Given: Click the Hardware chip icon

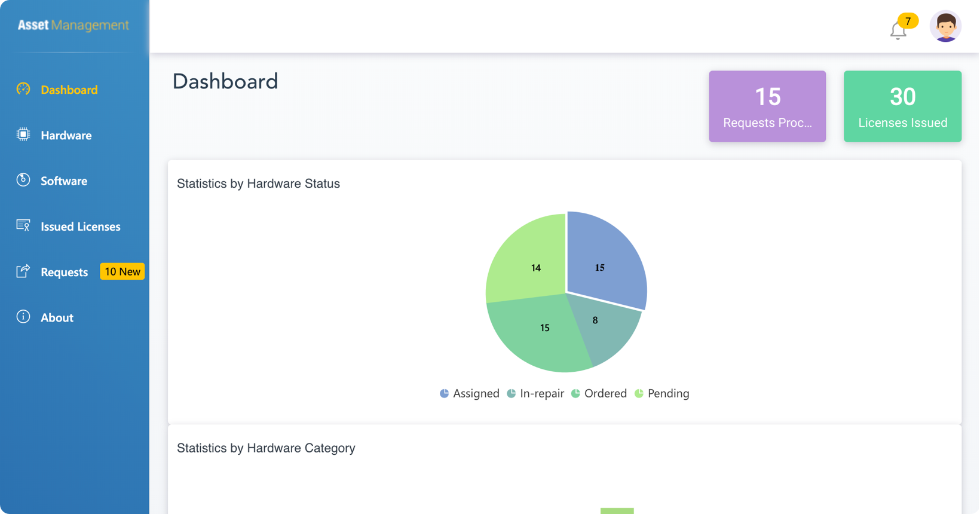Looking at the screenshot, I should 23,135.
